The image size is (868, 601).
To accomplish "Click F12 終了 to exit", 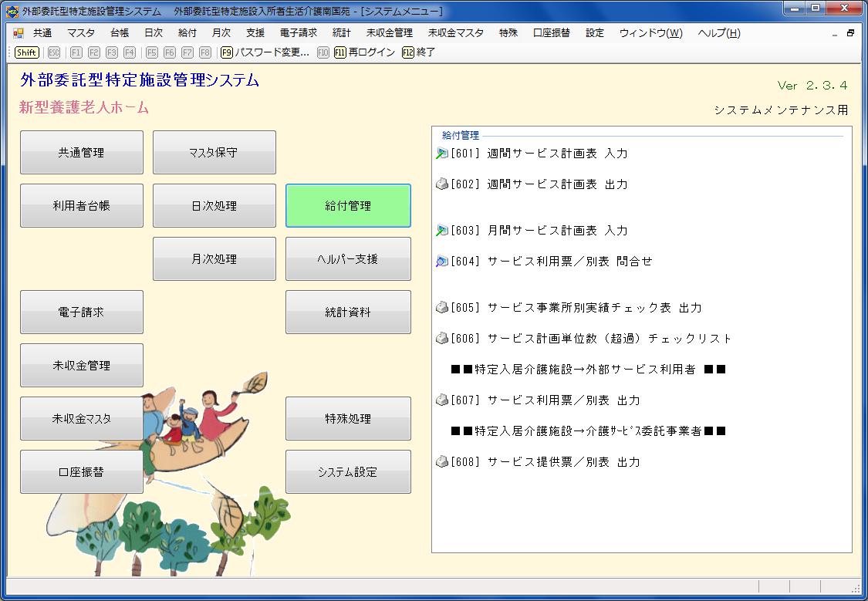I will [x=419, y=52].
